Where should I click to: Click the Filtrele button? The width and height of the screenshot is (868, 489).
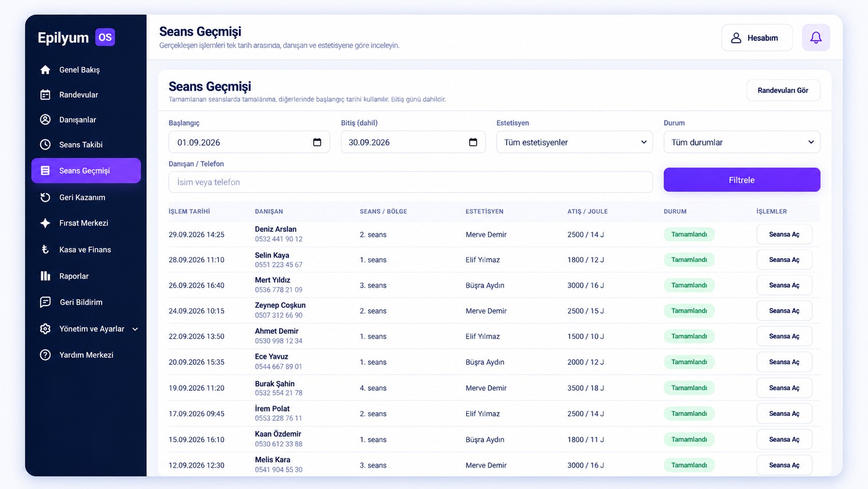(x=742, y=180)
